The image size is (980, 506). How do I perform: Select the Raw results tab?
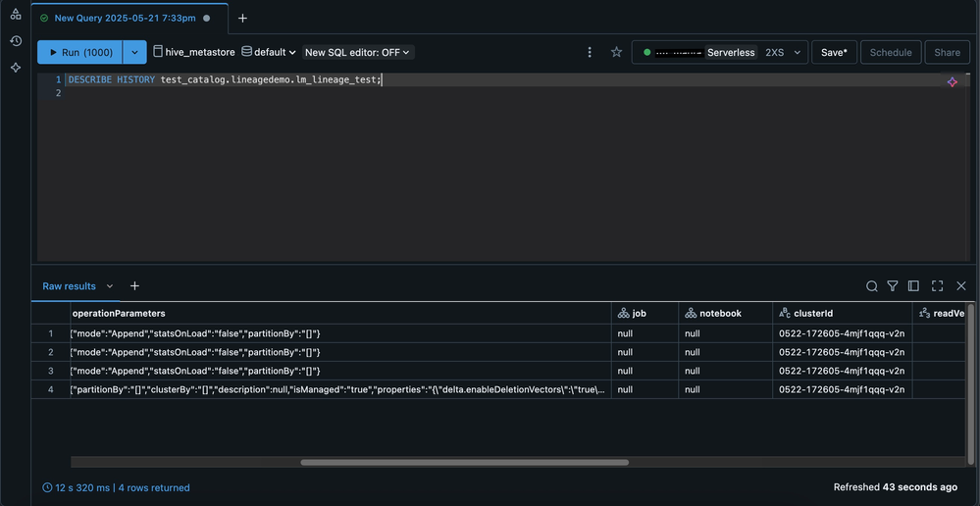(70, 286)
